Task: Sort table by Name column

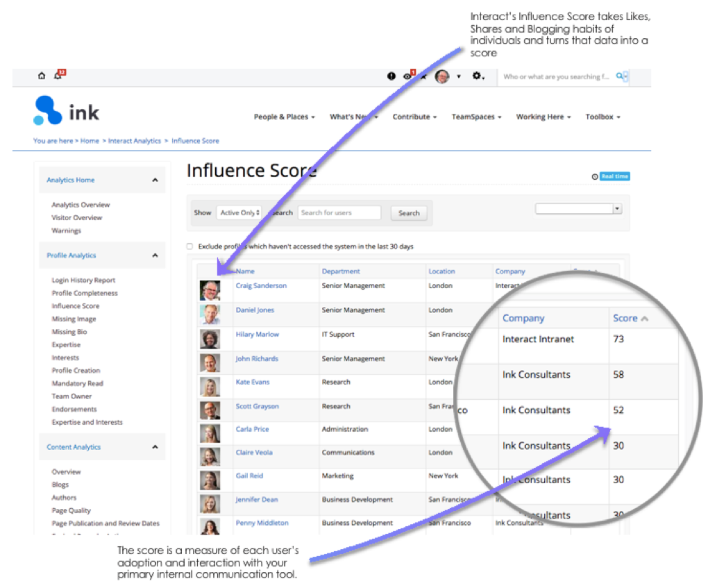Action: coord(245,271)
